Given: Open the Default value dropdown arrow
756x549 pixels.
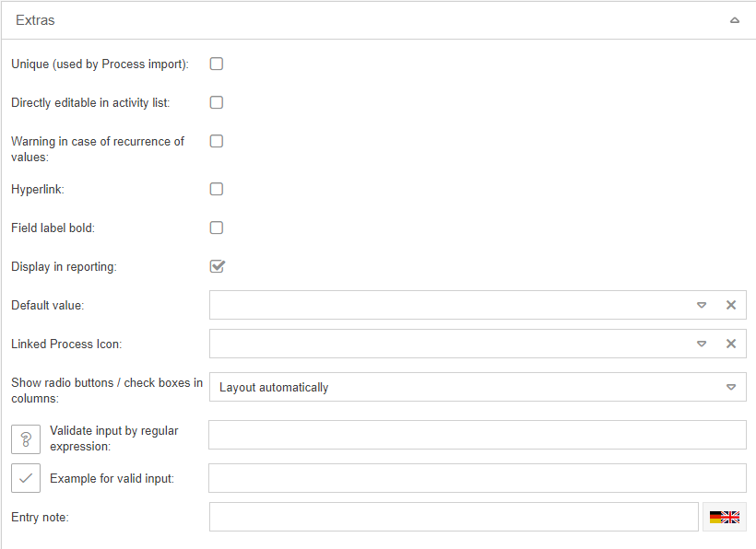Looking at the screenshot, I should click(x=702, y=305).
